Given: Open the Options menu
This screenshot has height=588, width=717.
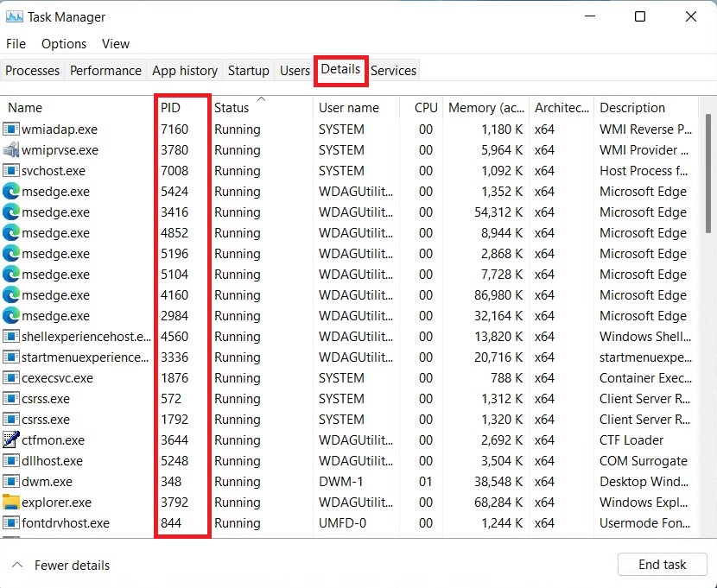Looking at the screenshot, I should (x=63, y=43).
